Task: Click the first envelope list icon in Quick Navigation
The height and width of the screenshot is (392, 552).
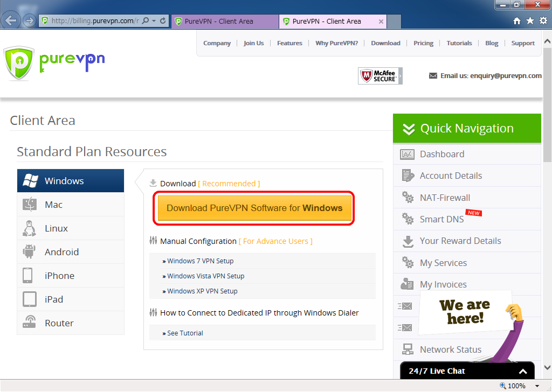Action: point(405,306)
